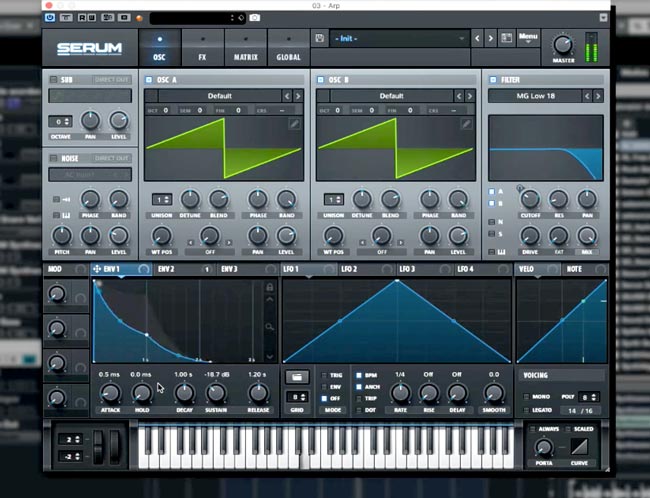Open the OSC B wavetable edit pencil
The height and width of the screenshot is (498, 650).
[466, 124]
